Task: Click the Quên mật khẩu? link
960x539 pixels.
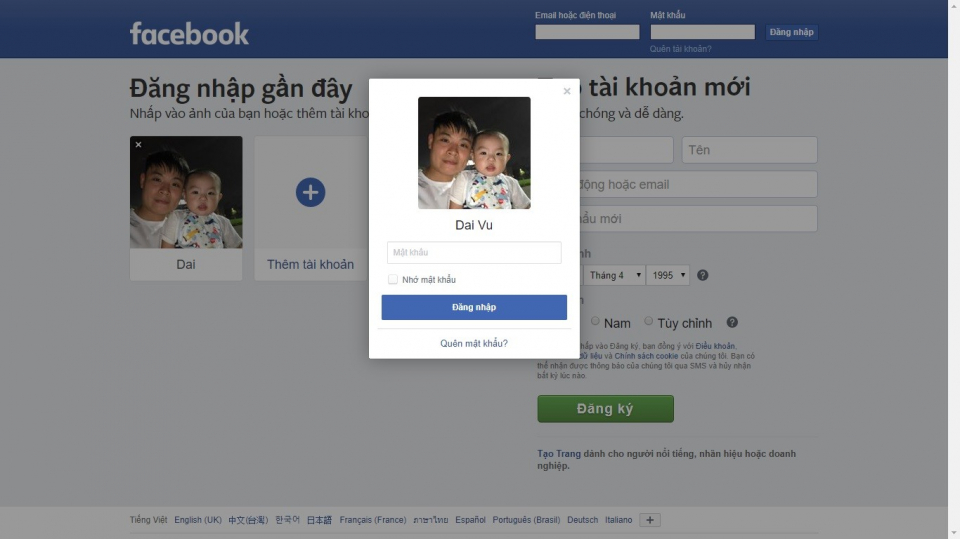Action: pos(474,344)
